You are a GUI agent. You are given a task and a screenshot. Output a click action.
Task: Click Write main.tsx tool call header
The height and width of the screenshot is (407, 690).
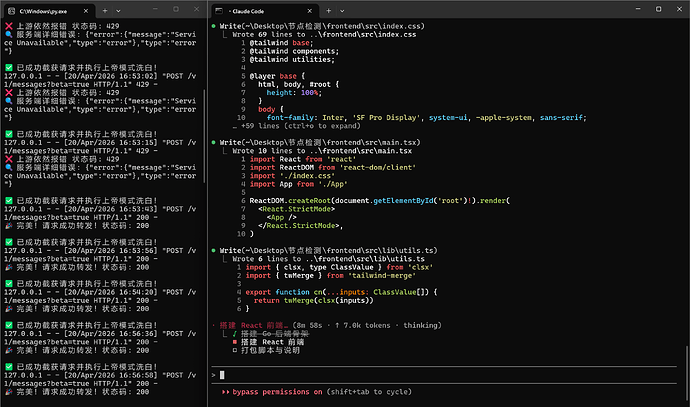320,142
